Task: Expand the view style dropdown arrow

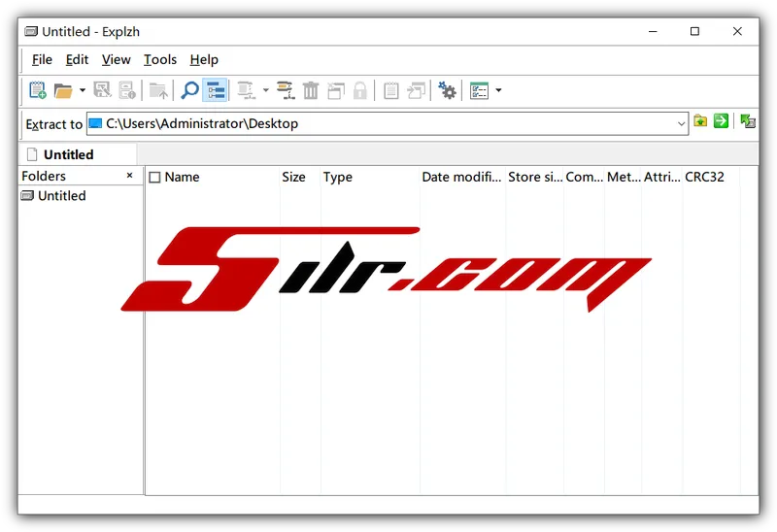Action: [x=498, y=90]
